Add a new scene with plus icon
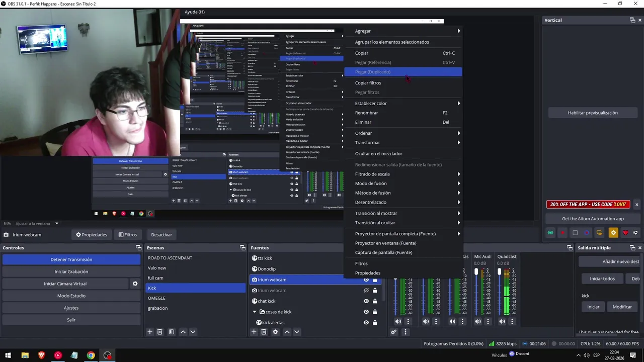Image resolution: width=644 pixels, height=362 pixels. (x=149, y=332)
